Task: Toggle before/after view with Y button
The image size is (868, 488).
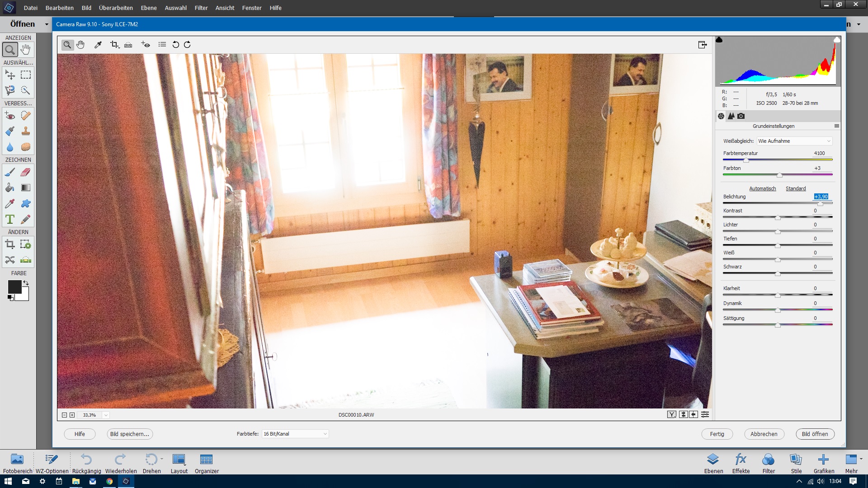Action: click(x=672, y=414)
